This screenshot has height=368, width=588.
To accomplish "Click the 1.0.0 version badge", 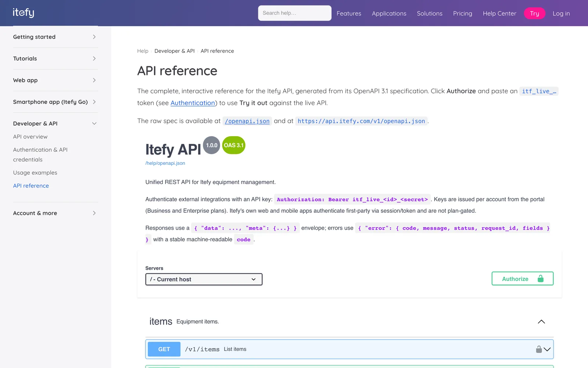I will 212,145.
